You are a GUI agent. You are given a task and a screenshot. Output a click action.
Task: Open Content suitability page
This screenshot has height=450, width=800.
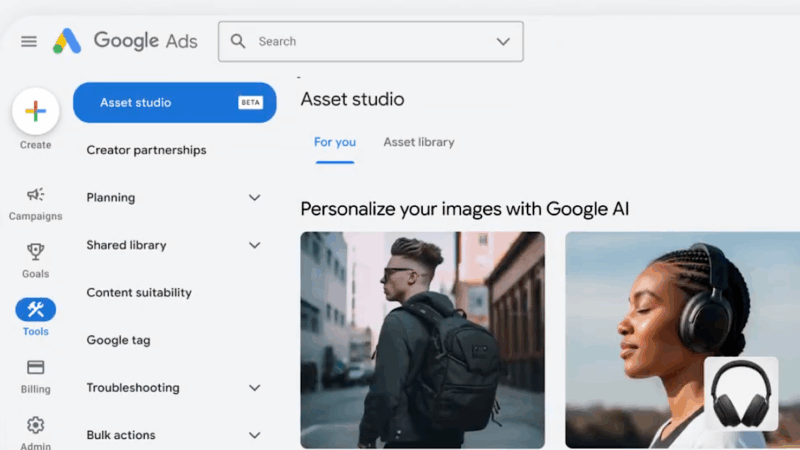[139, 293]
